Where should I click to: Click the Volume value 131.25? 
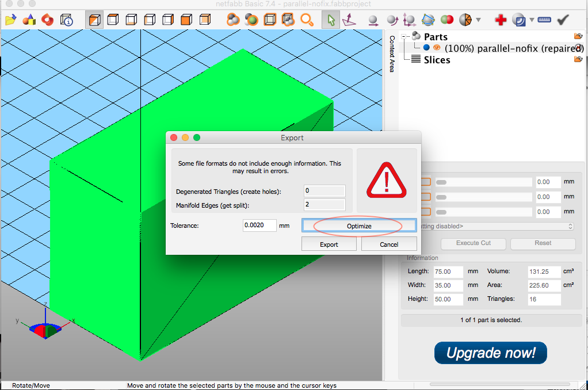point(544,272)
